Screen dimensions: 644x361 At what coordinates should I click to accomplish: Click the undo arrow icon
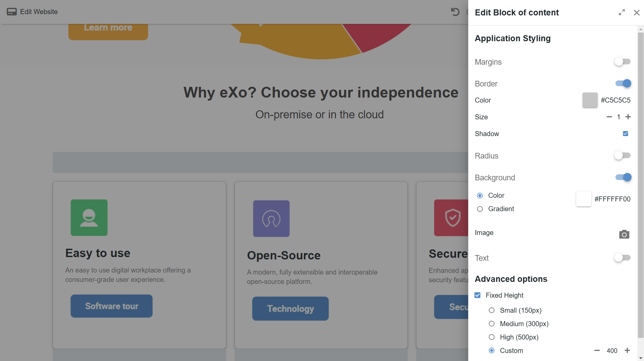[x=455, y=12]
